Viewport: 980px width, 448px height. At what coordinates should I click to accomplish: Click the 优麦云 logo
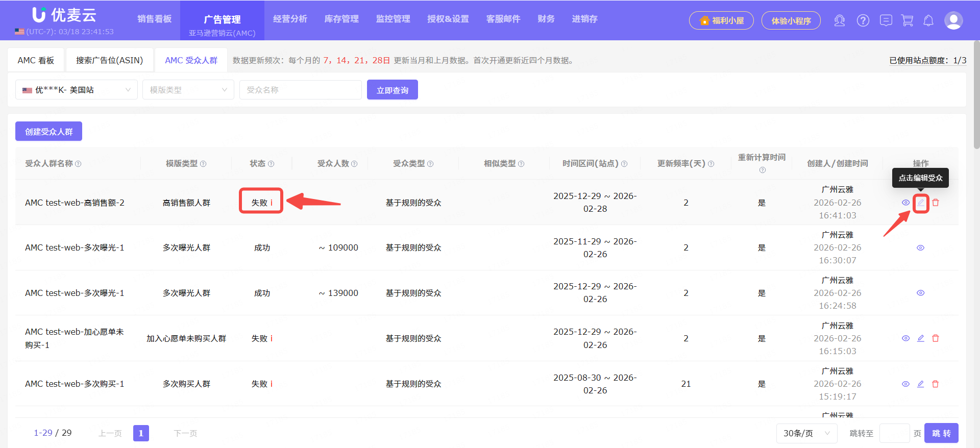(64, 14)
